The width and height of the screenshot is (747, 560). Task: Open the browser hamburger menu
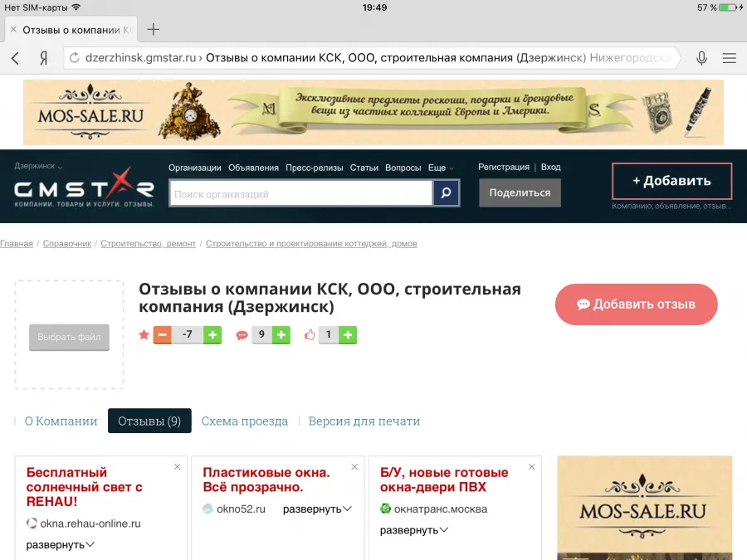click(730, 58)
